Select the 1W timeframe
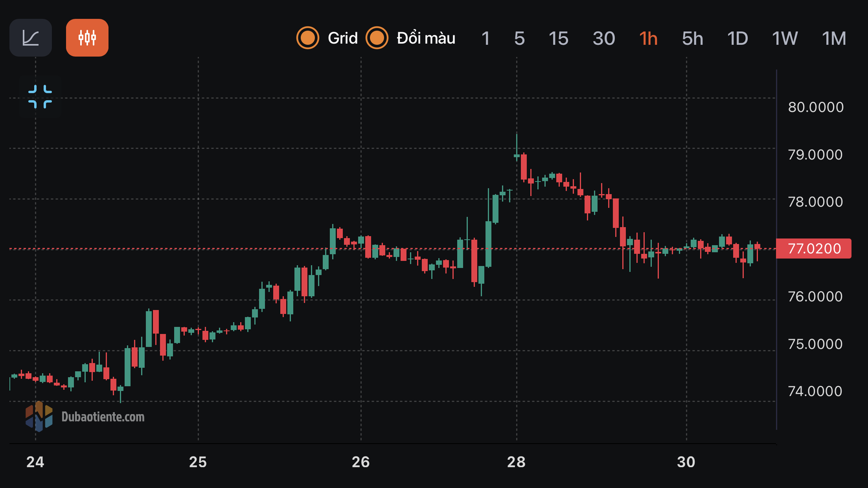This screenshot has height=488, width=868. click(785, 39)
